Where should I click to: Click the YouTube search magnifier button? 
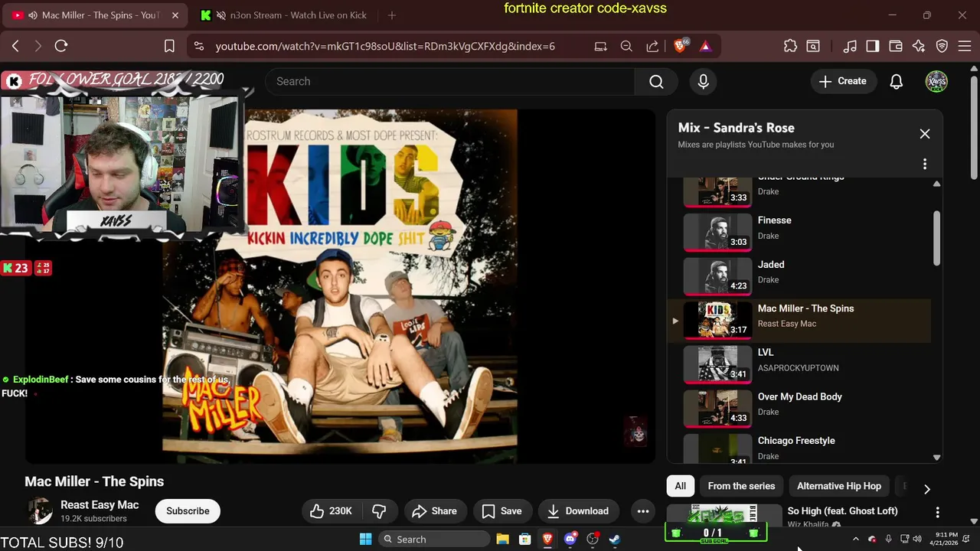click(x=656, y=81)
